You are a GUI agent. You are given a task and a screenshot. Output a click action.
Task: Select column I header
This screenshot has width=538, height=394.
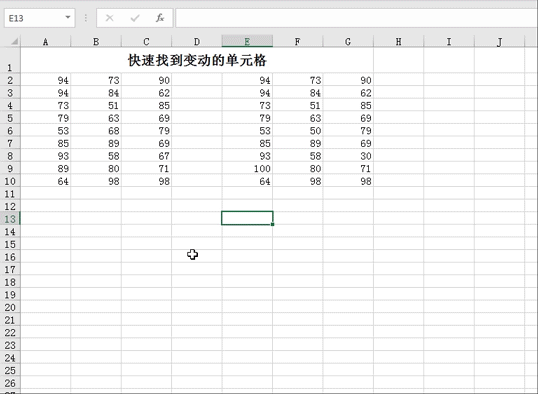click(x=449, y=42)
